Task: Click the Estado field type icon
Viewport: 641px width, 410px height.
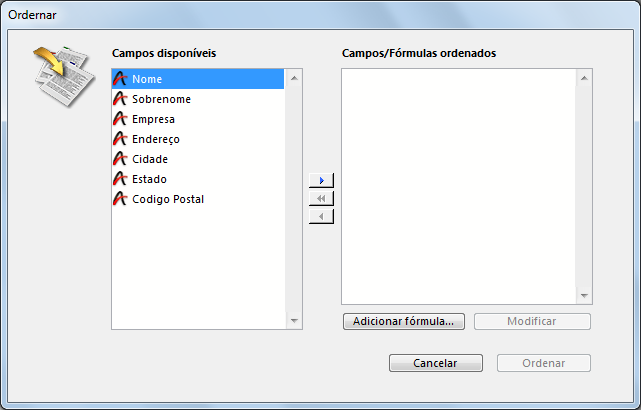Action: pyautogui.click(x=120, y=179)
